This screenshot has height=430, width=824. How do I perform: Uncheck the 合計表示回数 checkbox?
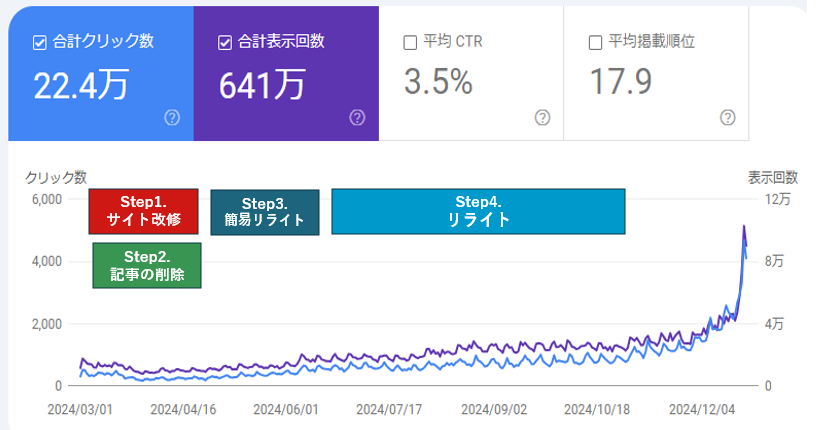[x=225, y=42]
